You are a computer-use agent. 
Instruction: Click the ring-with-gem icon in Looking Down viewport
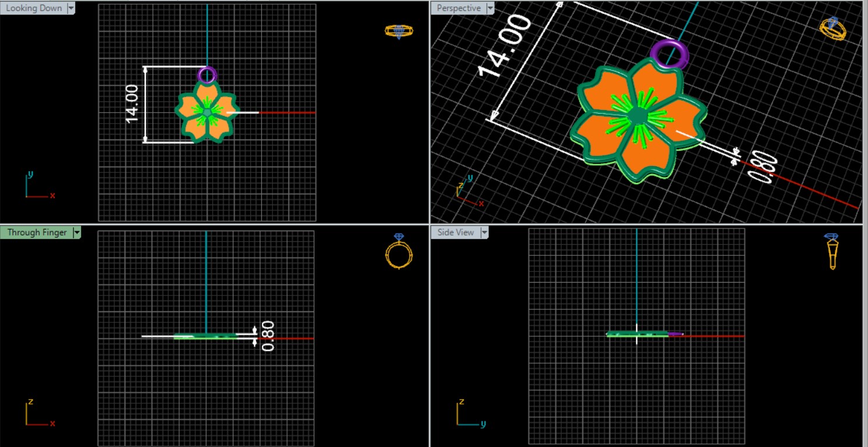[399, 31]
